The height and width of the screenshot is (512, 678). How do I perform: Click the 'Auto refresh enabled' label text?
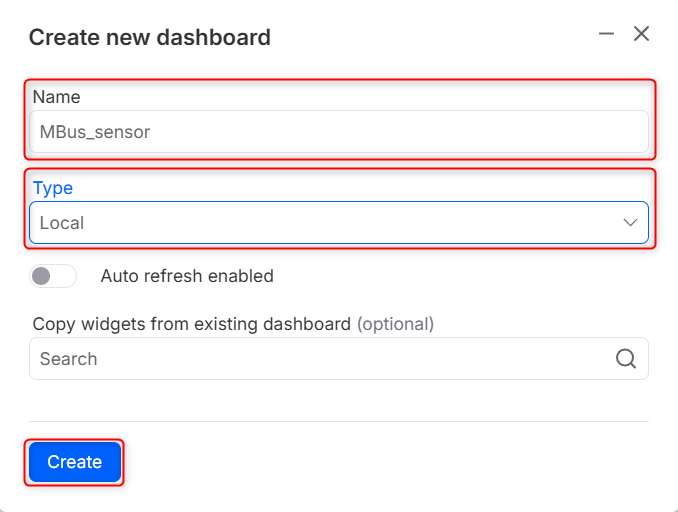point(187,276)
